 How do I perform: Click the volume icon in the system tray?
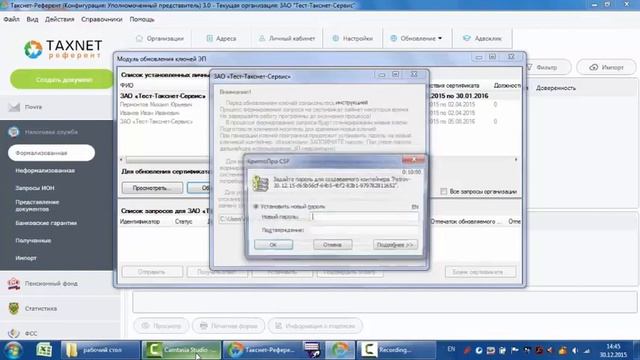pyautogui.click(x=576, y=351)
